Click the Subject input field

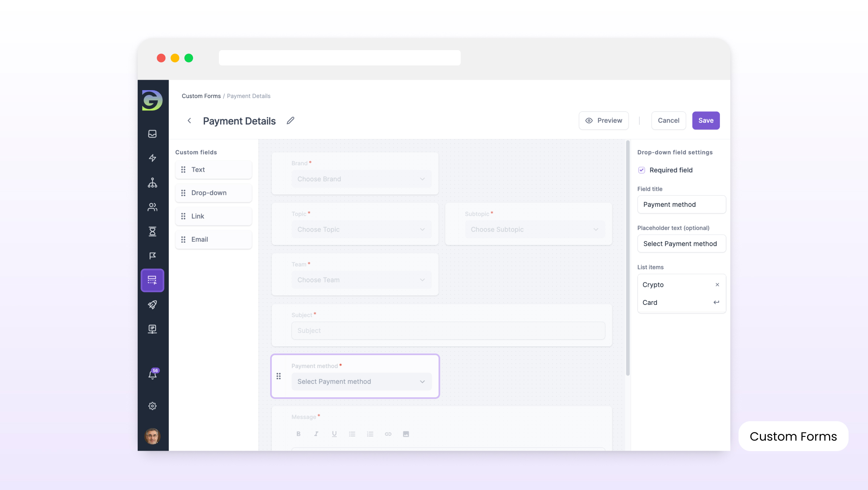click(x=448, y=331)
